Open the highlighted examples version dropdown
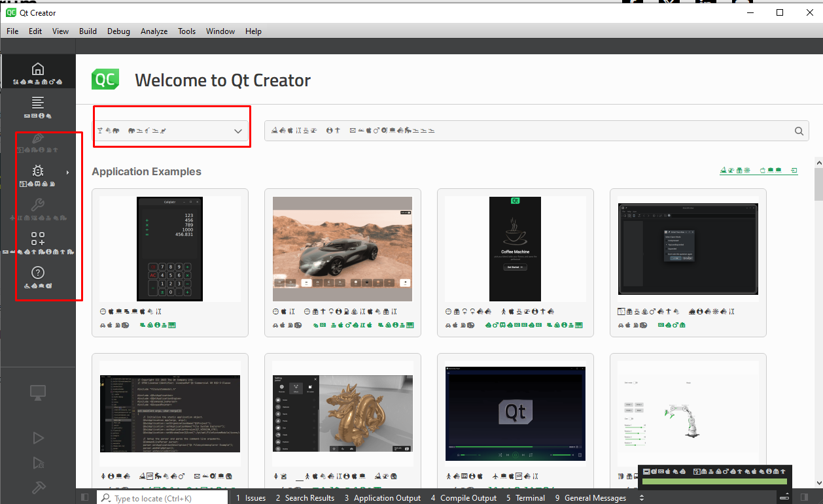823x504 pixels. [237, 130]
